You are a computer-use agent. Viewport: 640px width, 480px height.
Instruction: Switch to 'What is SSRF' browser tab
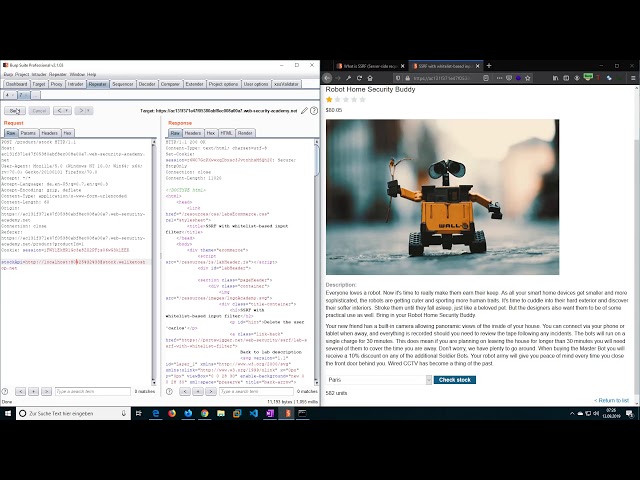pos(371,66)
